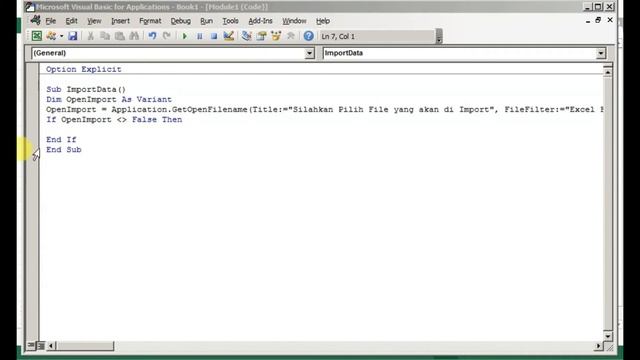
Task: Click the Paste clipboard icon
Action: [x=120, y=36]
